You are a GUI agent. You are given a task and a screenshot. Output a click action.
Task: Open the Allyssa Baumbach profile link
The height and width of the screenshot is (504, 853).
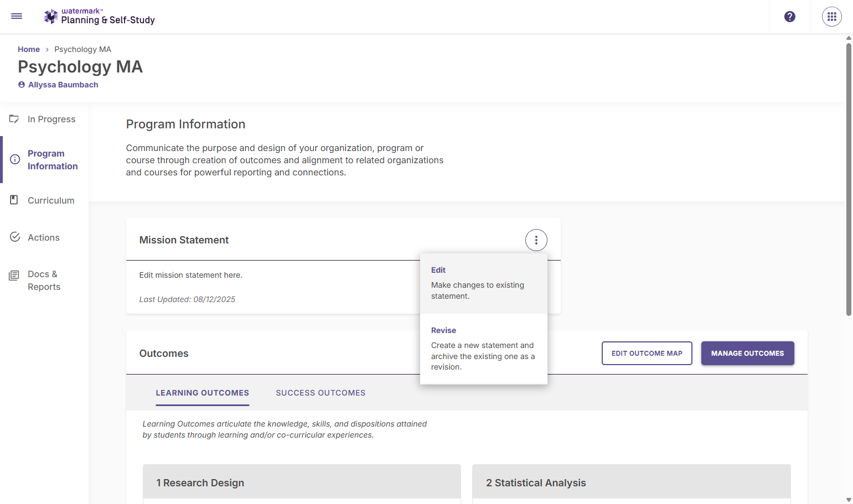(x=63, y=85)
